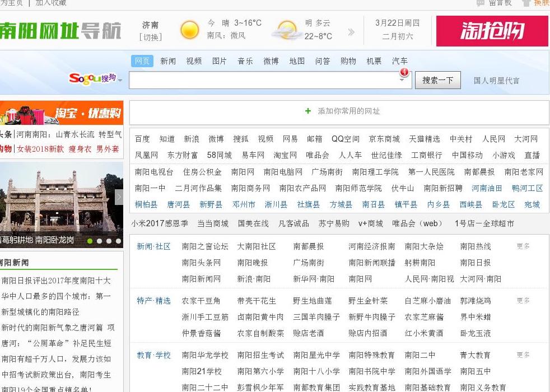Image resolution: width=550 pixels, height=392 pixels.
Task: Expand 更多 in the 特产·精选 row
Action: 523,301
